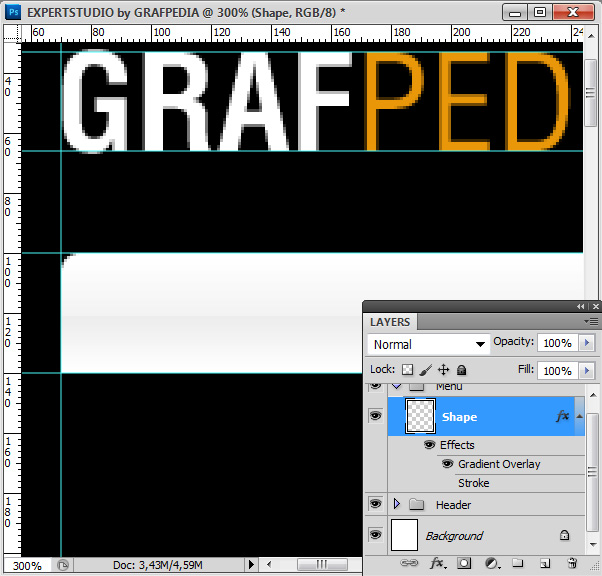Image resolution: width=602 pixels, height=576 pixels.
Task: Collapse the Shape layer effects list
Action: pyautogui.click(x=580, y=416)
